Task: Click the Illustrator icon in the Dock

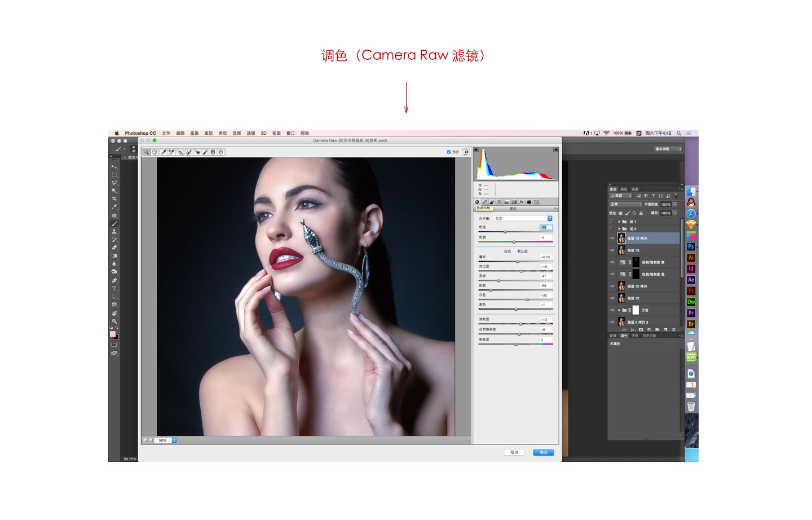Action: coord(691,258)
